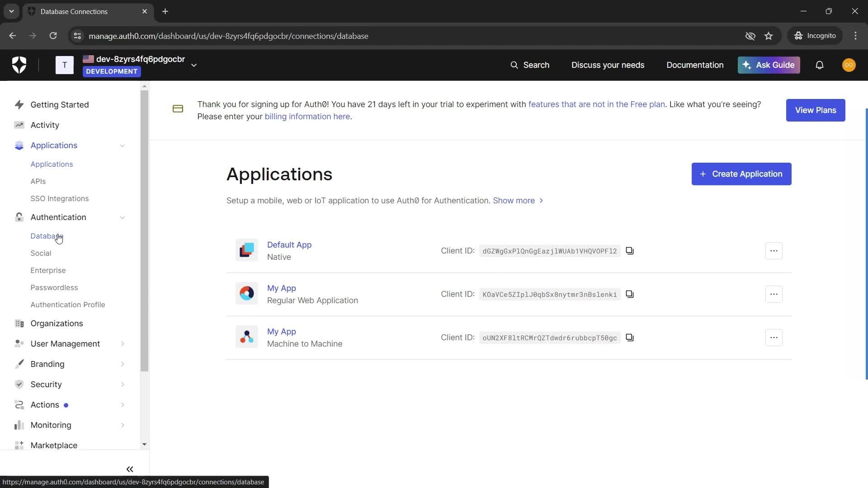This screenshot has height=488, width=868.
Task: Open Database under Authentication
Action: coord(46,236)
